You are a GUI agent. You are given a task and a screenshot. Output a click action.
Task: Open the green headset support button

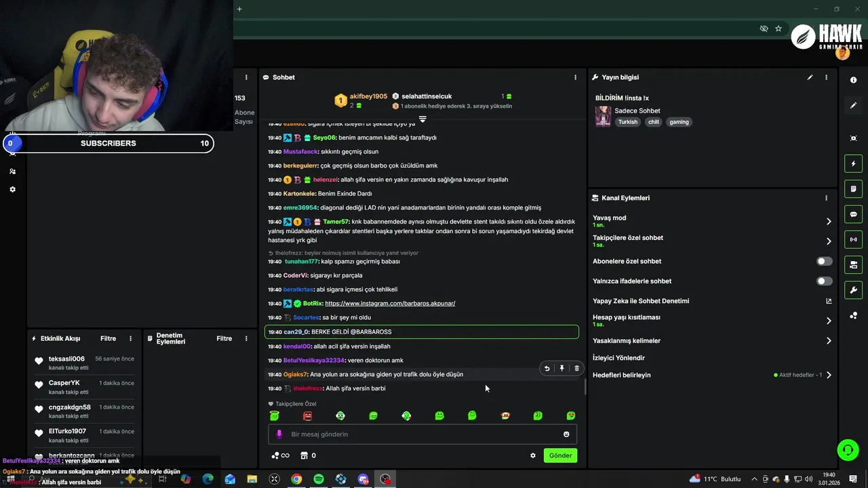[847, 449]
